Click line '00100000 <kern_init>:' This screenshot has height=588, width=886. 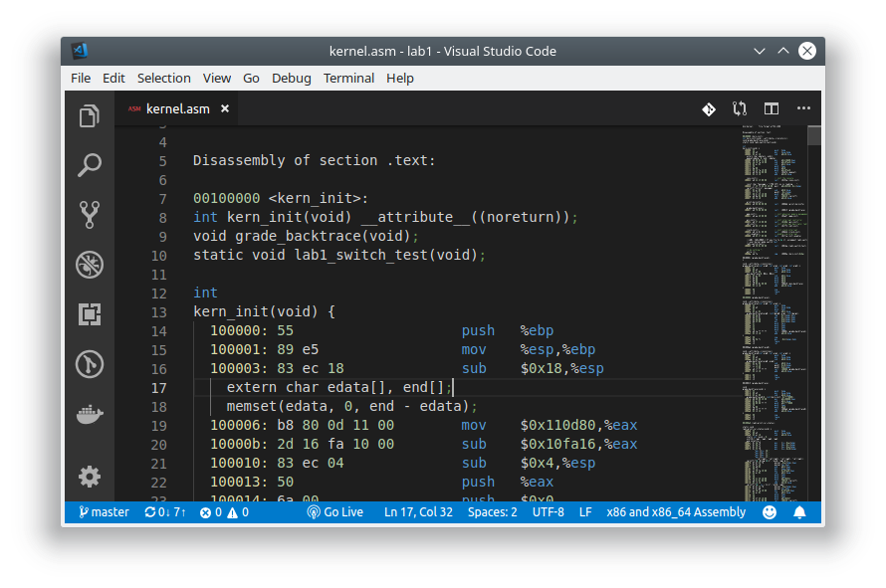click(281, 198)
